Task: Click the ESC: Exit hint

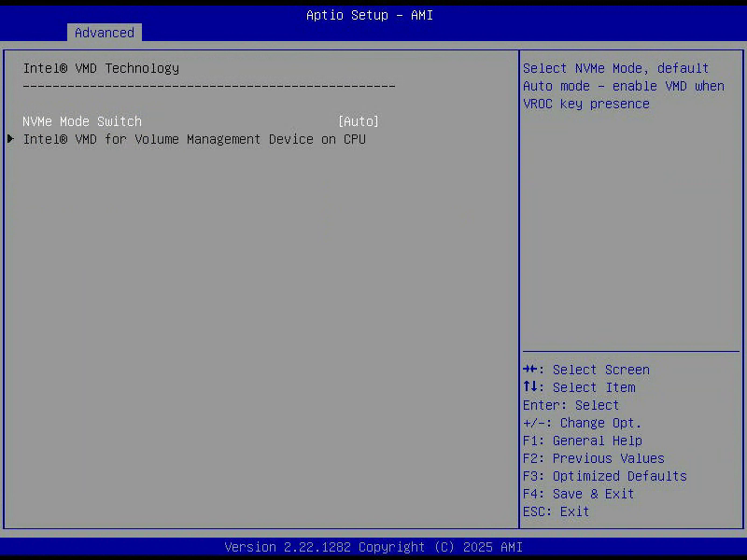Action: click(x=556, y=511)
